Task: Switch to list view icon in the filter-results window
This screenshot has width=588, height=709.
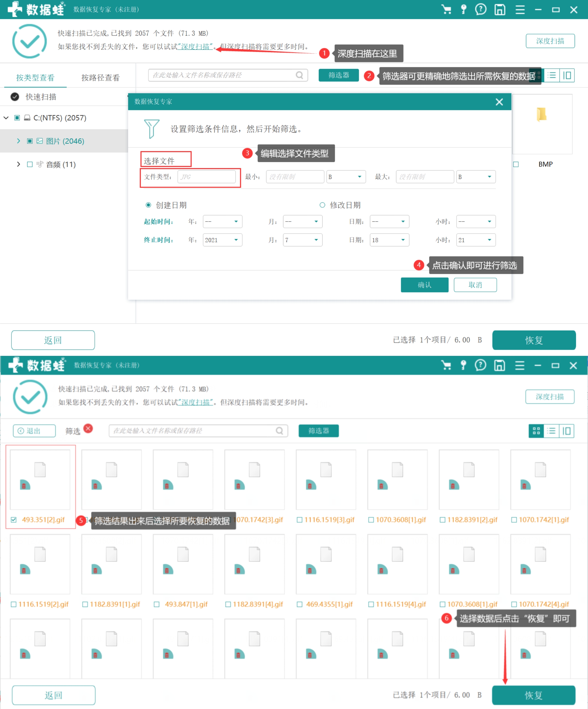Action: (x=552, y=431)
